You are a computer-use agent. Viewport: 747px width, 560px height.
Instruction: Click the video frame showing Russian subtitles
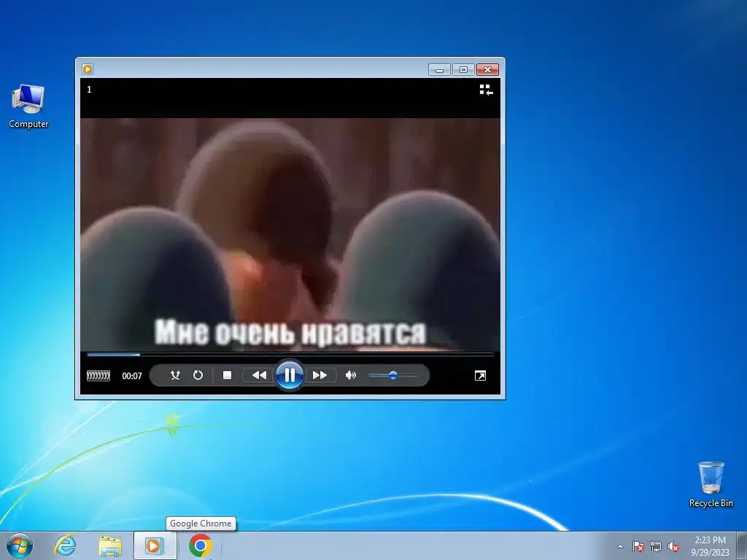(x=290, y=235)
